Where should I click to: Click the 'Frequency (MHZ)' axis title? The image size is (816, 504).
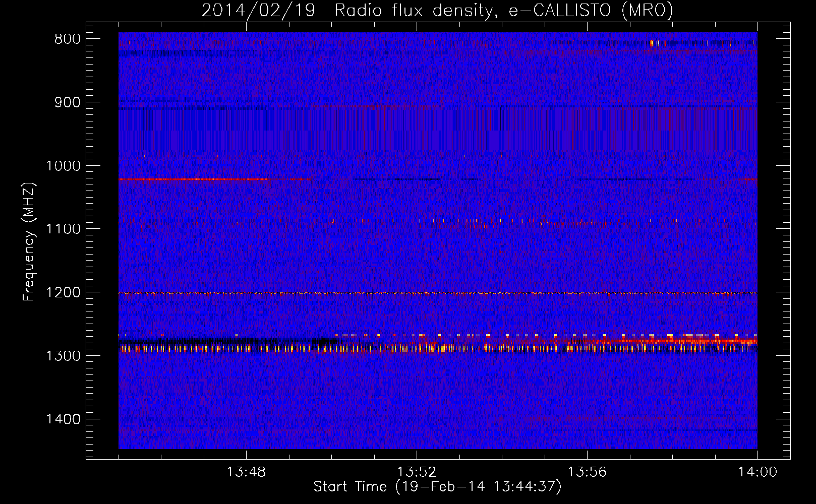(x=29, y=241)
